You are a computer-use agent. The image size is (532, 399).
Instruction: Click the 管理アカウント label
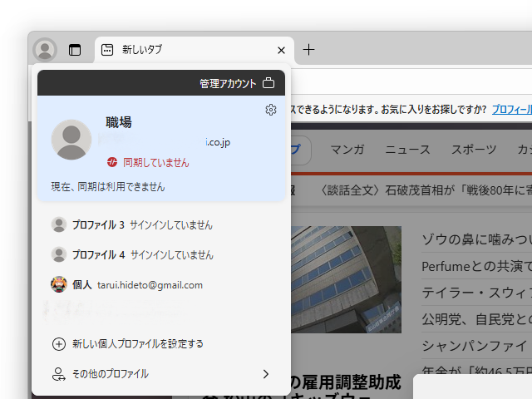pos(228,83)
